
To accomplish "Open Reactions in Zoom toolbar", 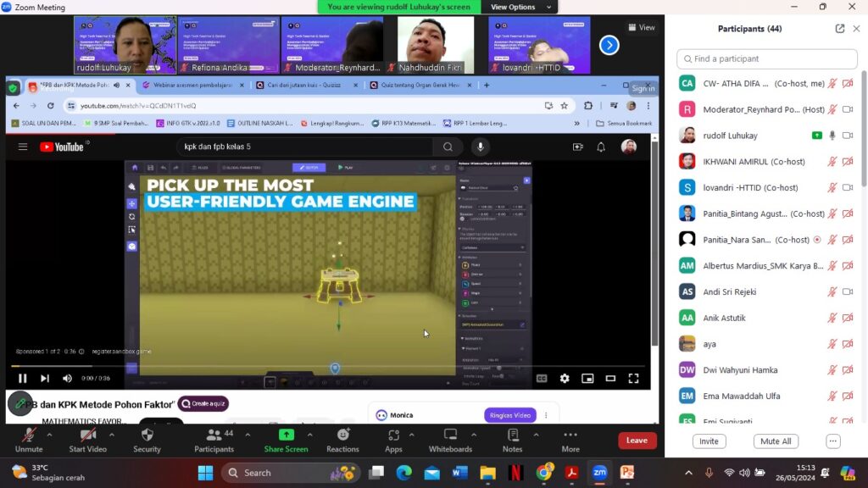I will tap(342, 441).
